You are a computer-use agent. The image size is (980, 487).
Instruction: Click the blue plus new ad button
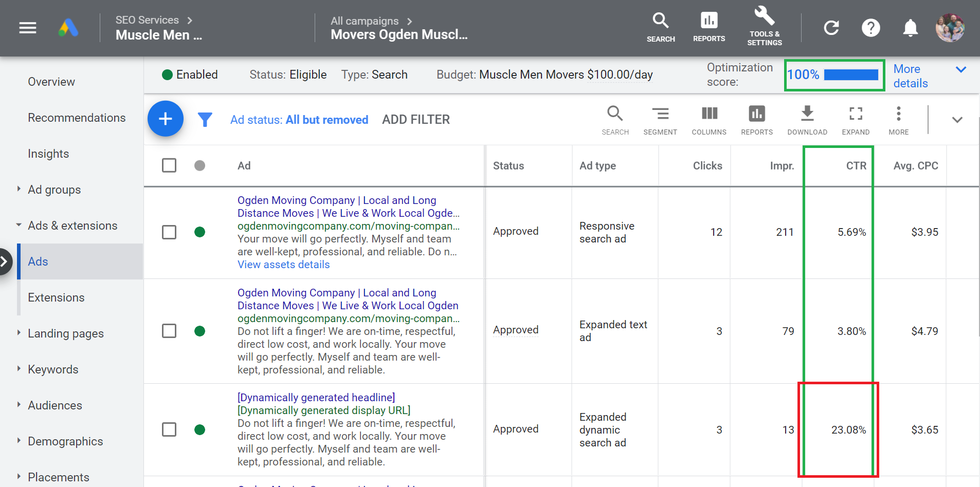click(166, 119)
